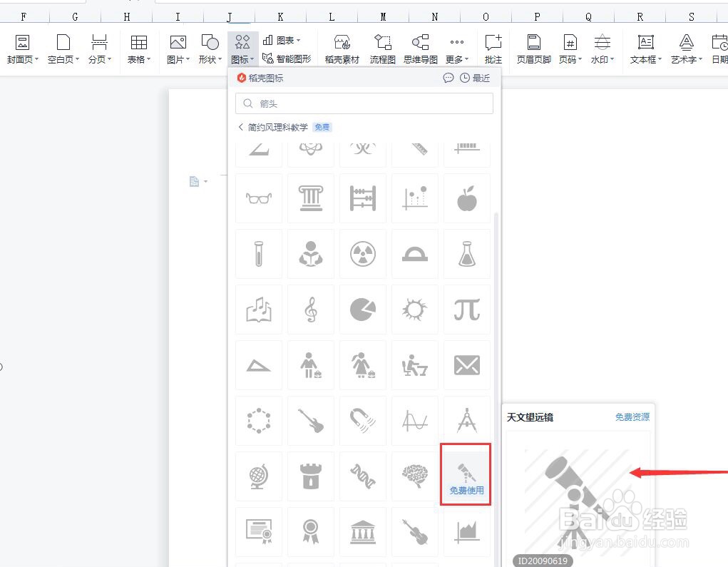Insert the student at desk icon
The width and height of the screenshot is (728, 567).
click(x=414, y=365)
